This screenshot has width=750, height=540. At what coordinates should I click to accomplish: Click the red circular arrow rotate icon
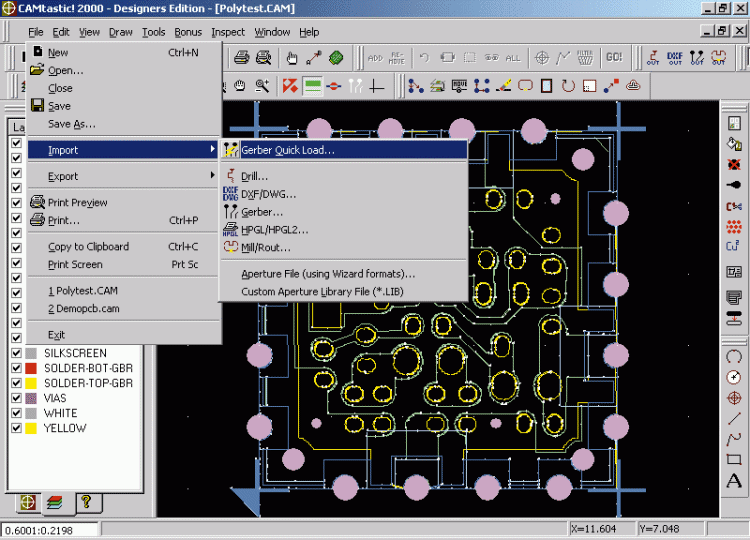tap(568, 86)
